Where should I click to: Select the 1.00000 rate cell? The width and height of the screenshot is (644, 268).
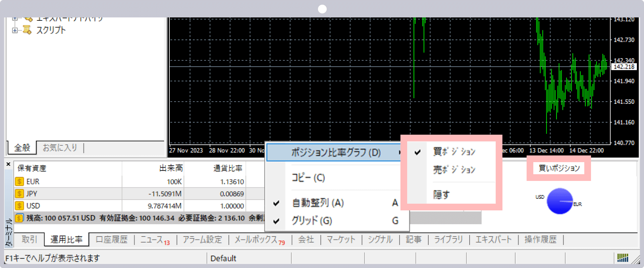[232, 206]
